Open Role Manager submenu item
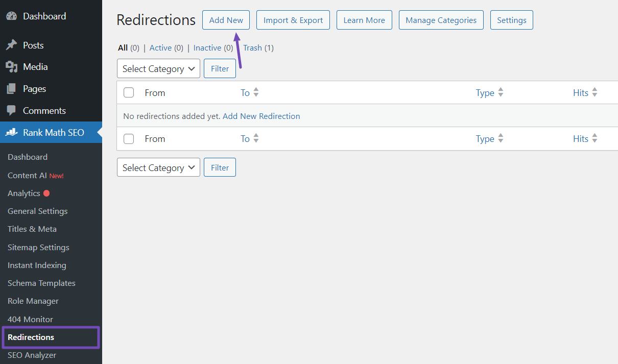The width and height of the screenshot is (618, 364). tap(33, 301)
